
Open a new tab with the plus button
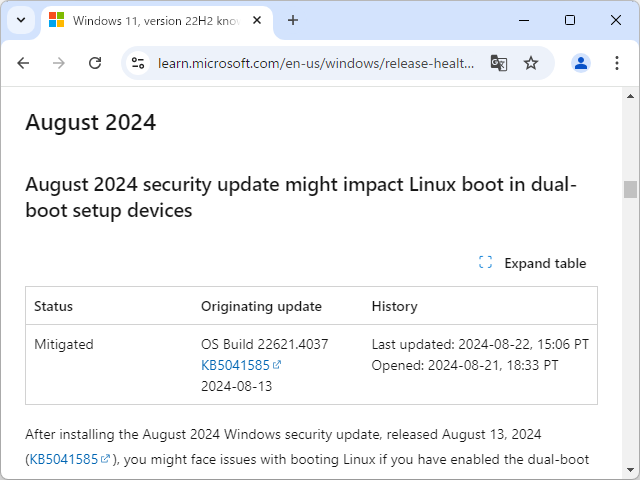point(293,20)
